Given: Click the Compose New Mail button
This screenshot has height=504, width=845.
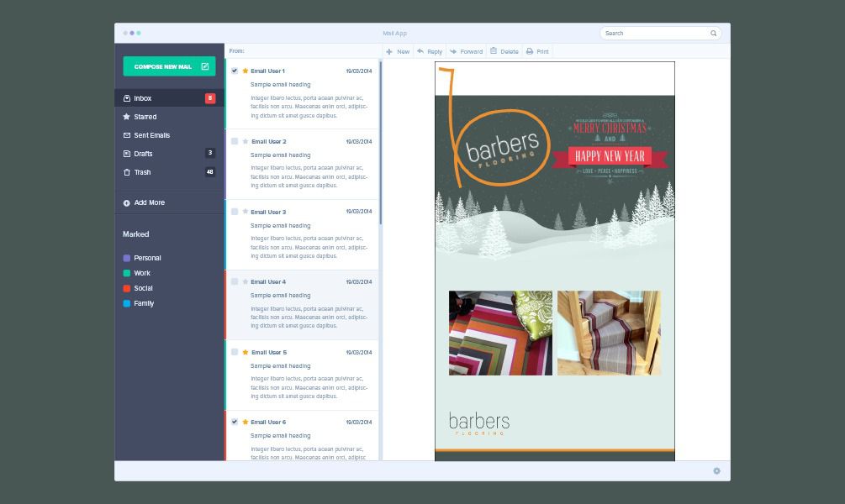Looking at the screenshot, I should point(169,66).
